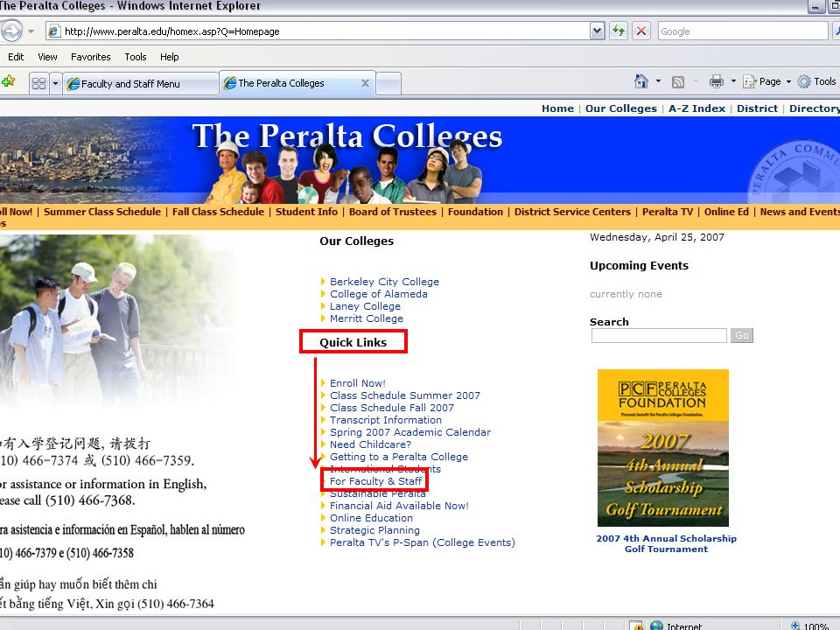Open the Tools gear toolbar menu
The height and width of the screenshot is (630, 840).
click(816, 81)
